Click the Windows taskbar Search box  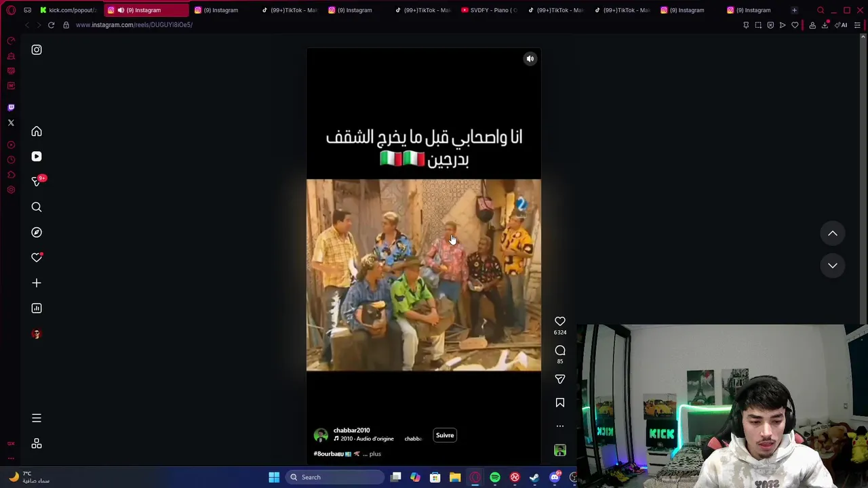[335, 477]
